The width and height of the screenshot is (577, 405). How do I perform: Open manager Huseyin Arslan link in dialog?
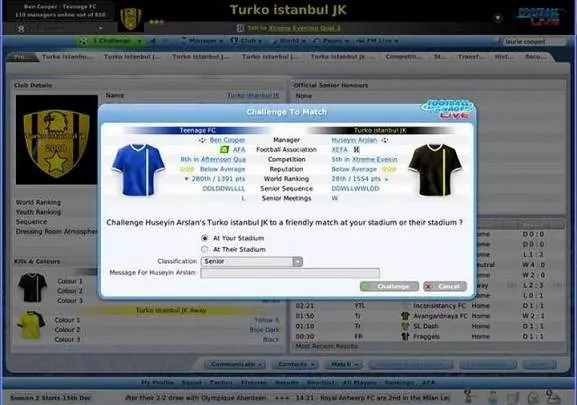pos(354,140)
